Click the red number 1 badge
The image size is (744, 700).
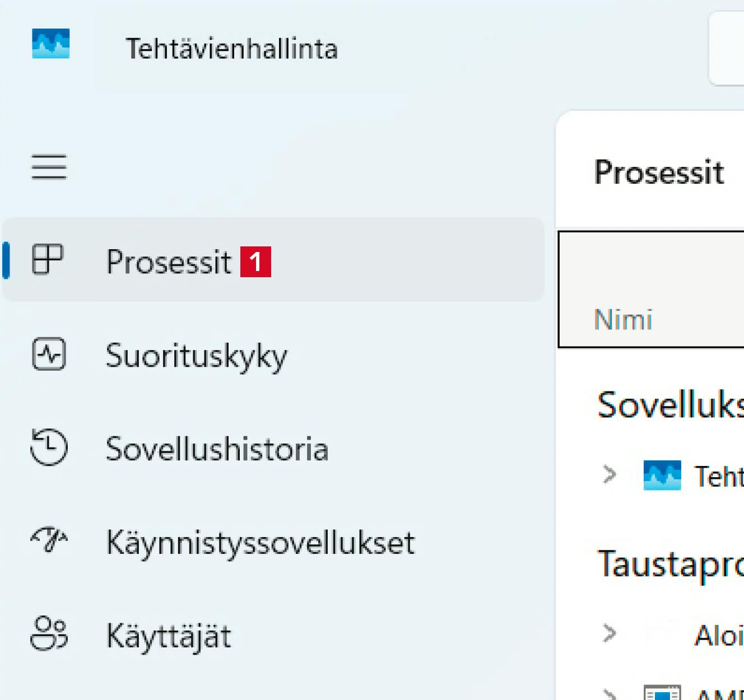[x=255, y=262]
